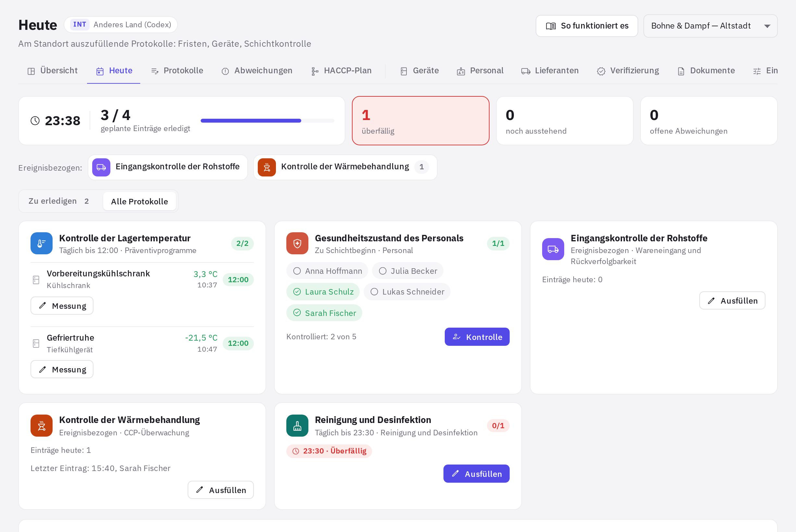Open the Dokumente tab
Viewport: 796px width, 532px height.
(x=706, y=71)
